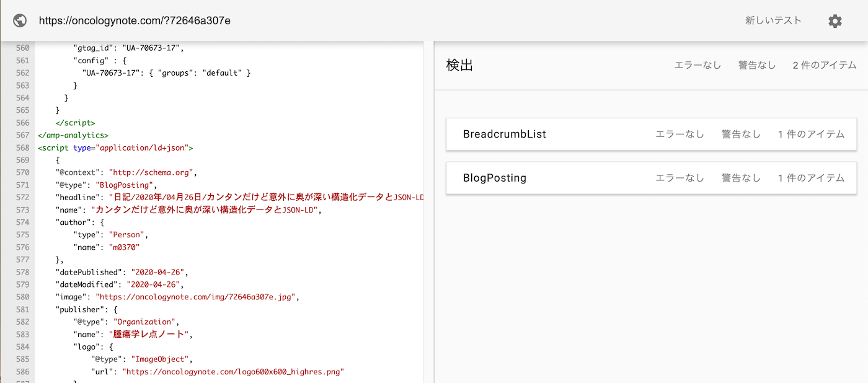Select the tested URL in the address field
868x383 pixels.
click(x=134, y=20)
